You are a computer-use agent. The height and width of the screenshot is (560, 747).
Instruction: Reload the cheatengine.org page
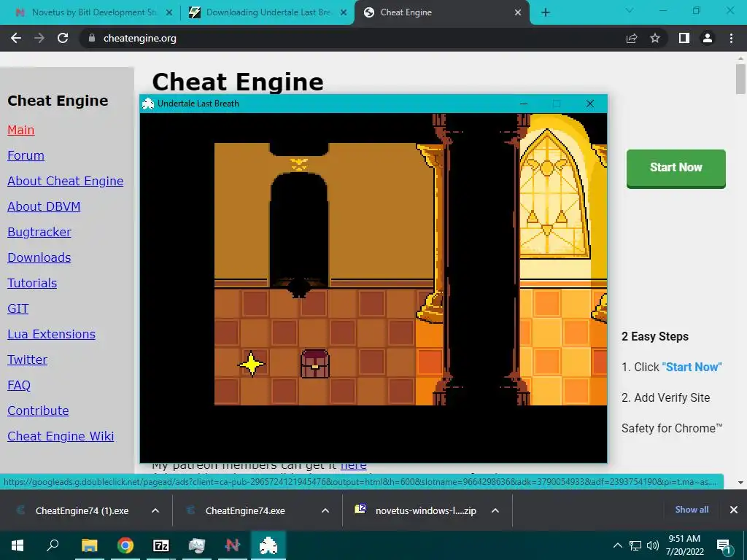click(x=63, y=38)
